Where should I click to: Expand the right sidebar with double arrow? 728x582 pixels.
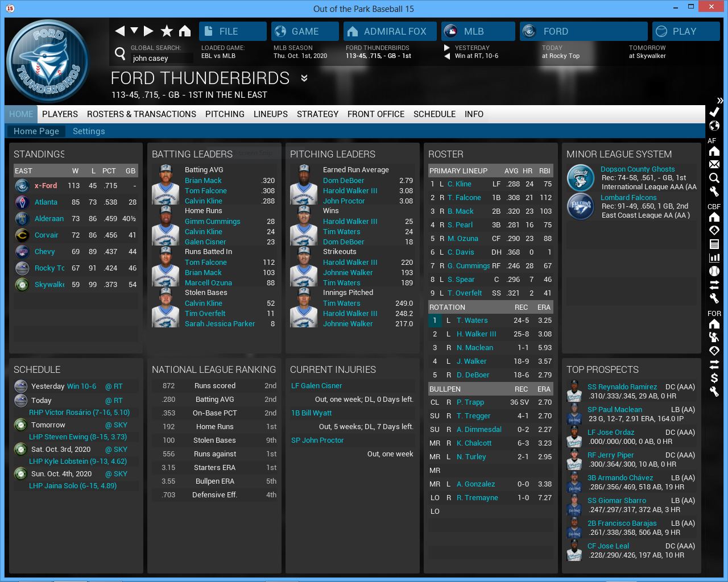tap(720, 101)
